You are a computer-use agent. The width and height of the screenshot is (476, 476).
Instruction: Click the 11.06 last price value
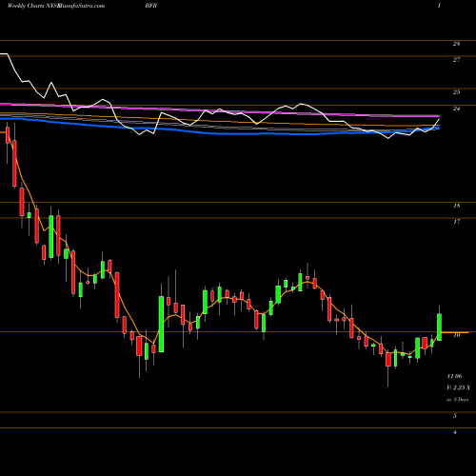tap(454, 376)
